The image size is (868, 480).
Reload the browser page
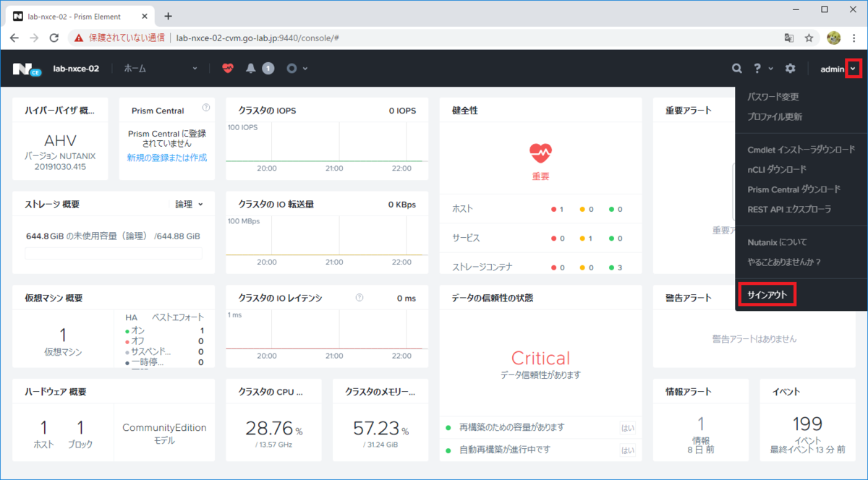54,38
